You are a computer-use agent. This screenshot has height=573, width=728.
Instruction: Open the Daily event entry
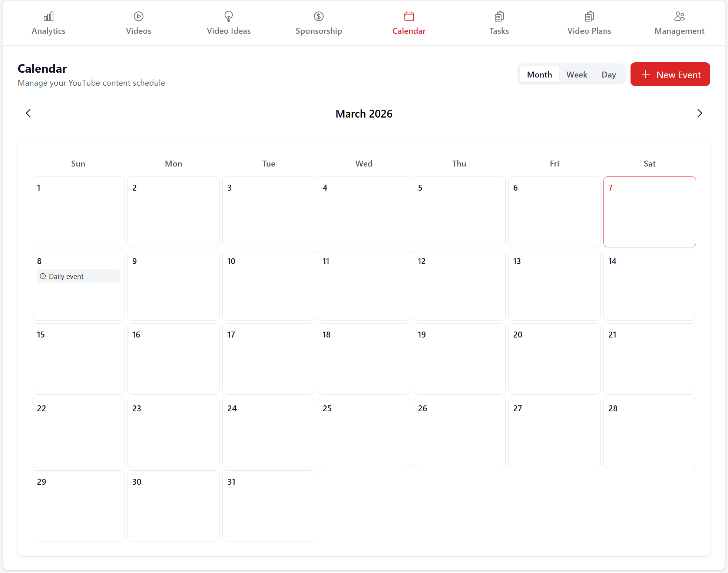78,276
